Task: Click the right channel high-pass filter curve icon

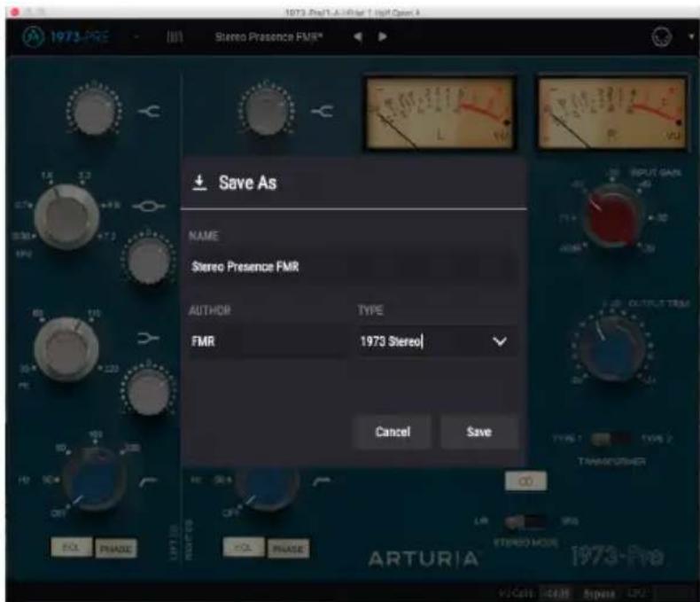Action: (321, 481)
